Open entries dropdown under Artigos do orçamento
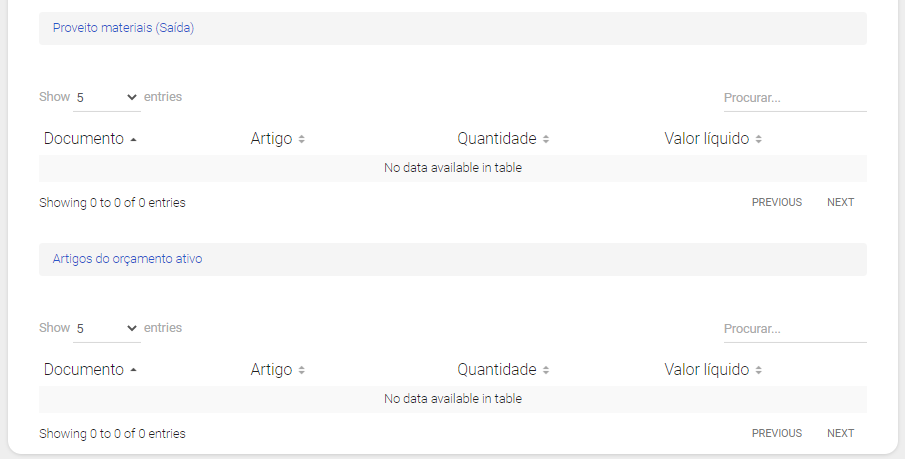Screen dimensions: 905x459 point(106,329)
